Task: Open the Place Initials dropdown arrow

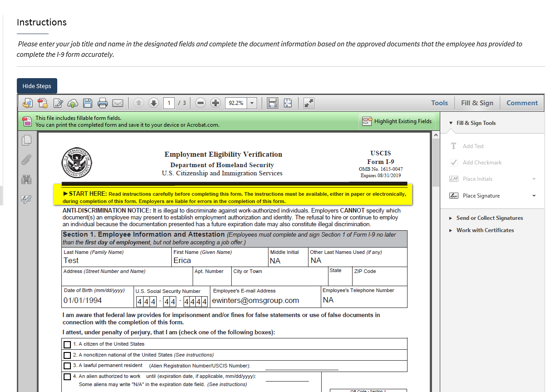Action: click(534, 179)
